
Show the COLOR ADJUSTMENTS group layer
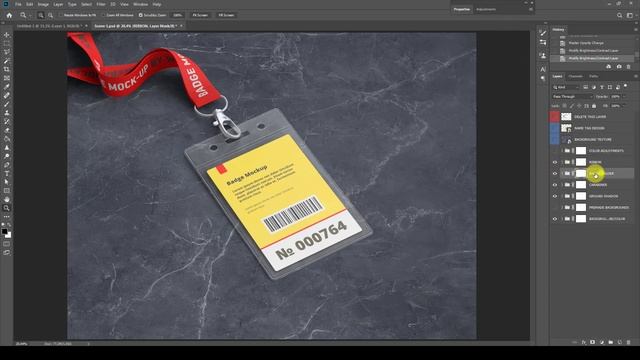[x=555, y=151]
